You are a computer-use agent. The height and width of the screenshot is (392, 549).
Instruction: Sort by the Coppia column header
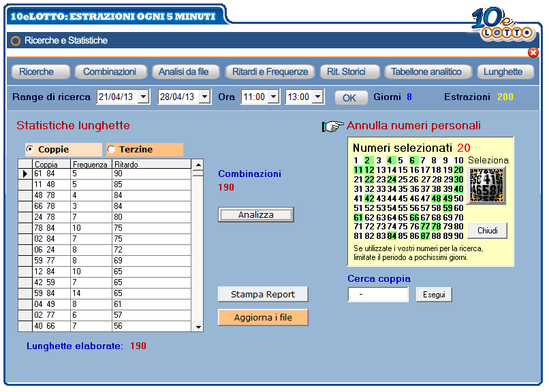[52, 164]
